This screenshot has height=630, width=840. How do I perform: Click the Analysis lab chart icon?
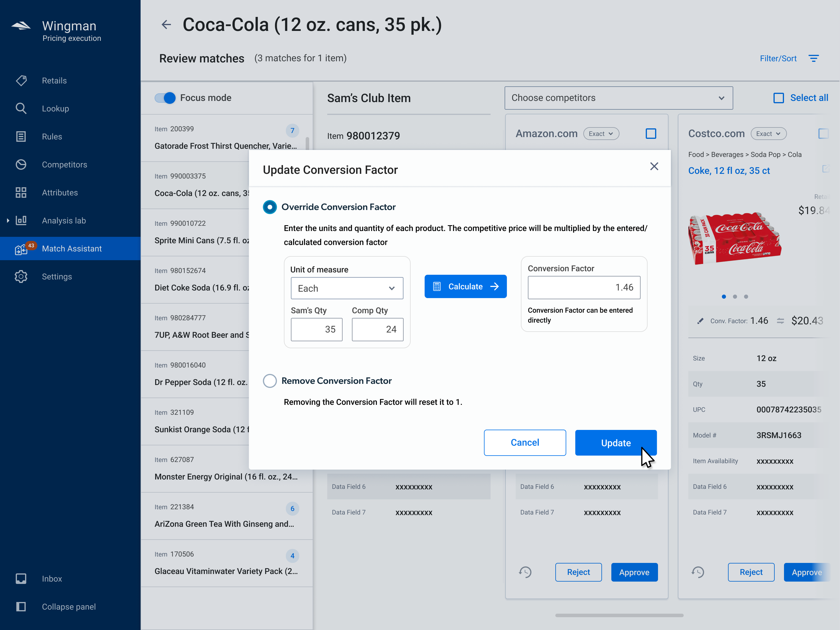point(21,220)
